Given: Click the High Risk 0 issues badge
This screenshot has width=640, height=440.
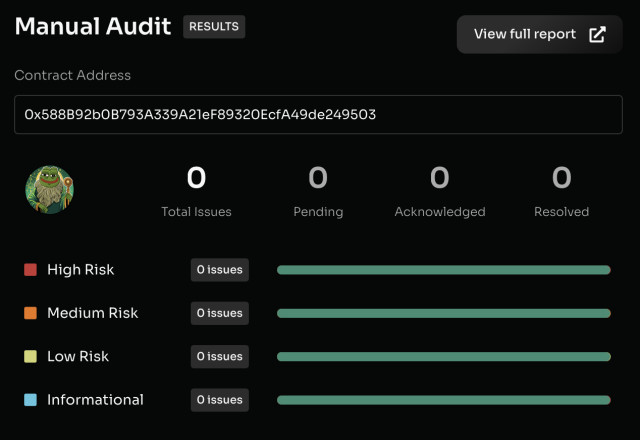Looking at the screenshot, I should pyautogui.click(x=219, y=270).
